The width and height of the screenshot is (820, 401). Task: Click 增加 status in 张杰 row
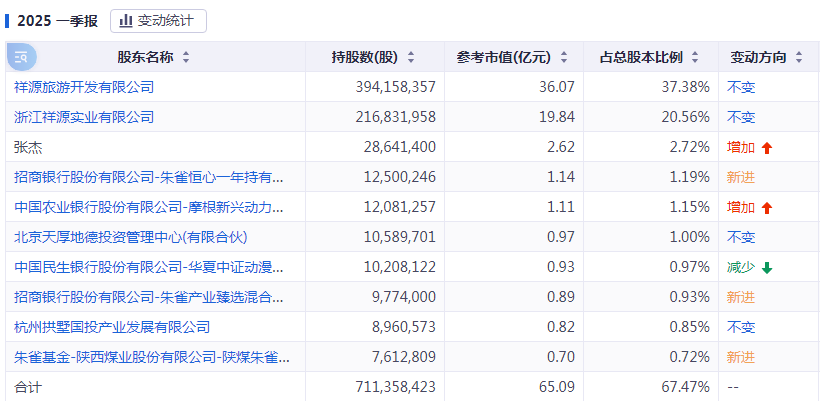741,147
